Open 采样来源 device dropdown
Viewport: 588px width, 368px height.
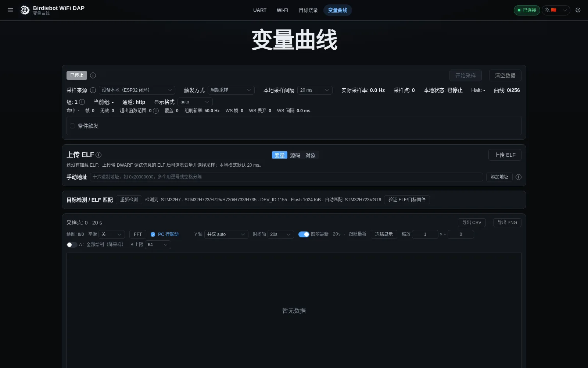coord(137,90)
